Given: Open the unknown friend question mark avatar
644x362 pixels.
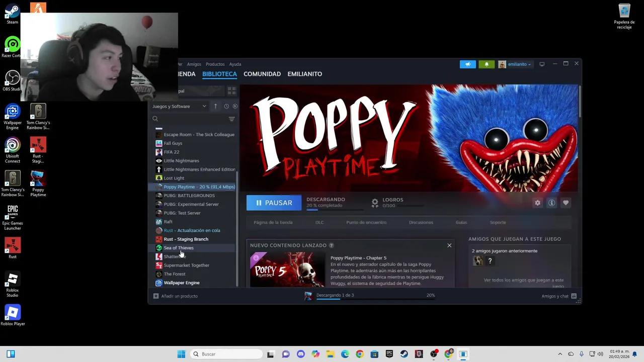Looking at the screenshot, I should (490, 260).
